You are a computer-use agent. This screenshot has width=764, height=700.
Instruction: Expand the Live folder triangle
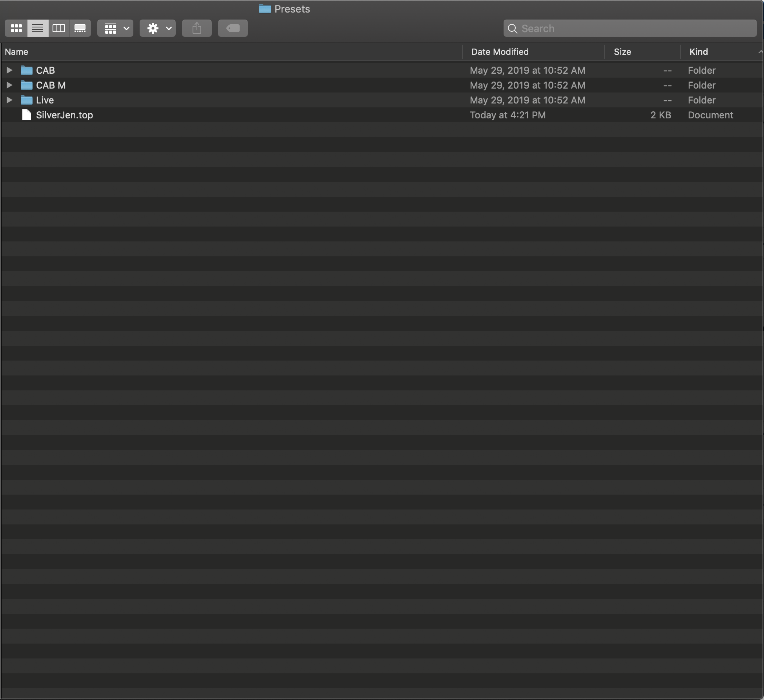(9, 100)
